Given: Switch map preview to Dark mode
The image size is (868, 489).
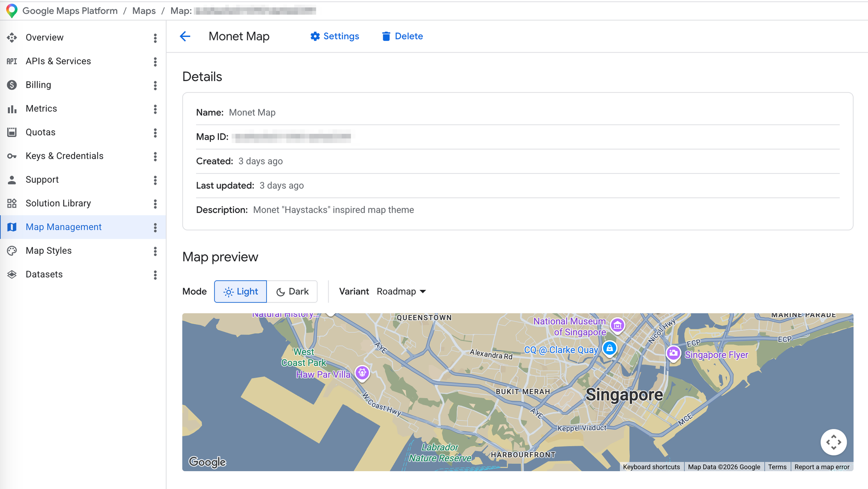Looking at the screenshot, I should pos(292,292).
